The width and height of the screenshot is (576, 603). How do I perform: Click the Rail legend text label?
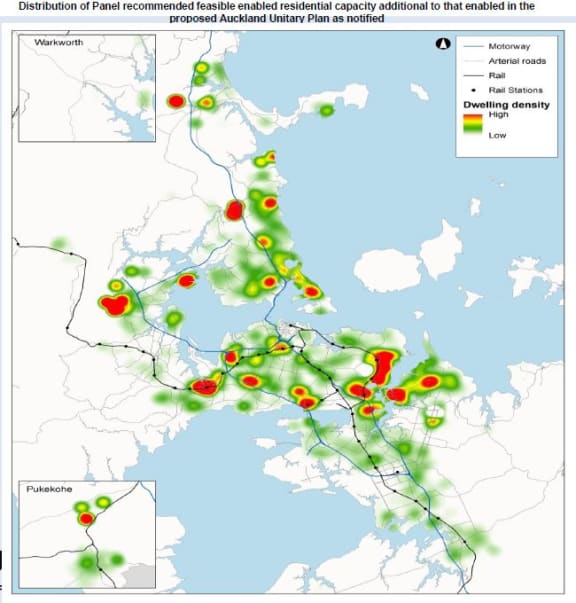tap(497, 76)
